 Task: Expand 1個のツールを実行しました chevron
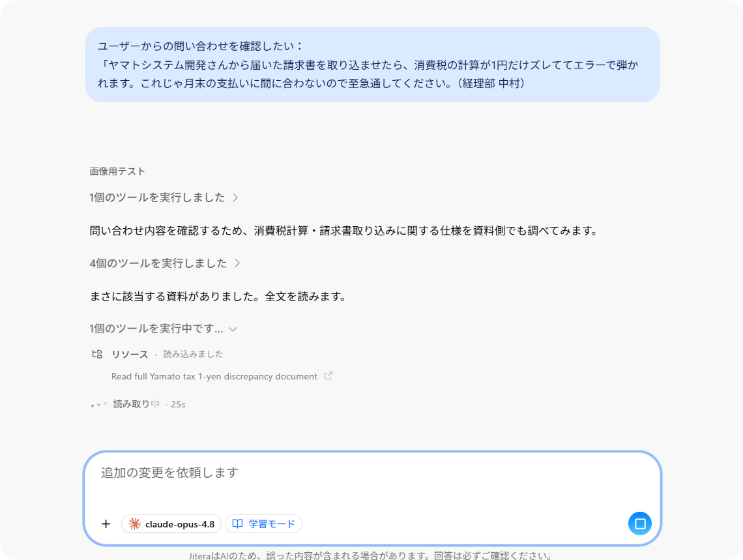tap(235, 198)
